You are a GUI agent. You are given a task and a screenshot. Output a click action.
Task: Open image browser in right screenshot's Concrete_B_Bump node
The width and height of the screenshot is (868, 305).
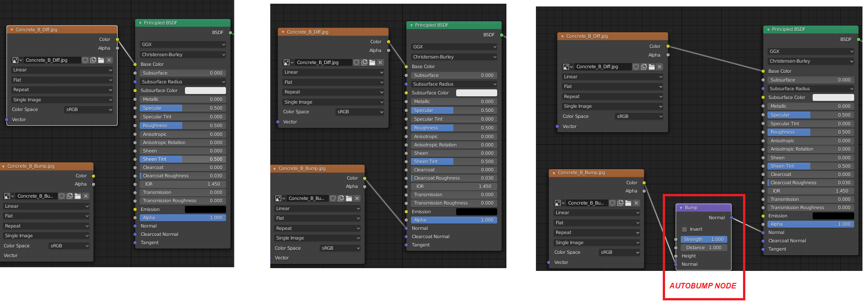tap(559, 203)
